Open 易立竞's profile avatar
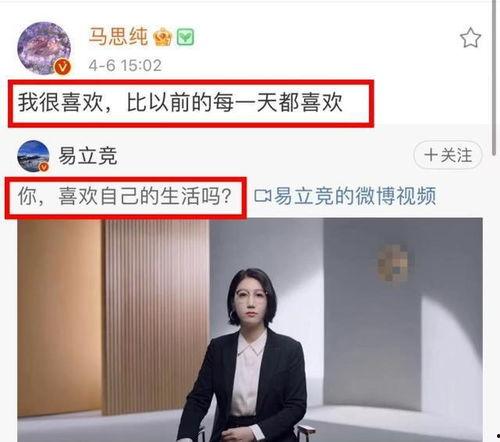 click(33, 156)
